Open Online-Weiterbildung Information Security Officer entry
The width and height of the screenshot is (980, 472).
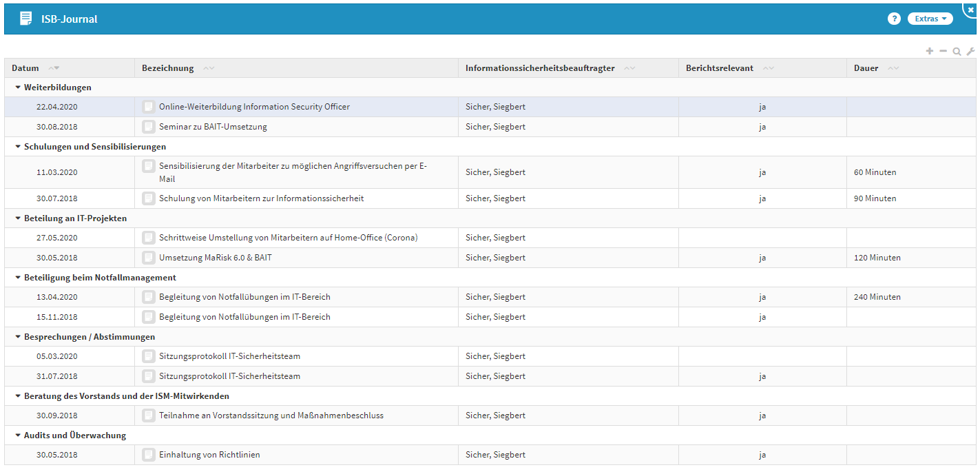tap(254, 107)
